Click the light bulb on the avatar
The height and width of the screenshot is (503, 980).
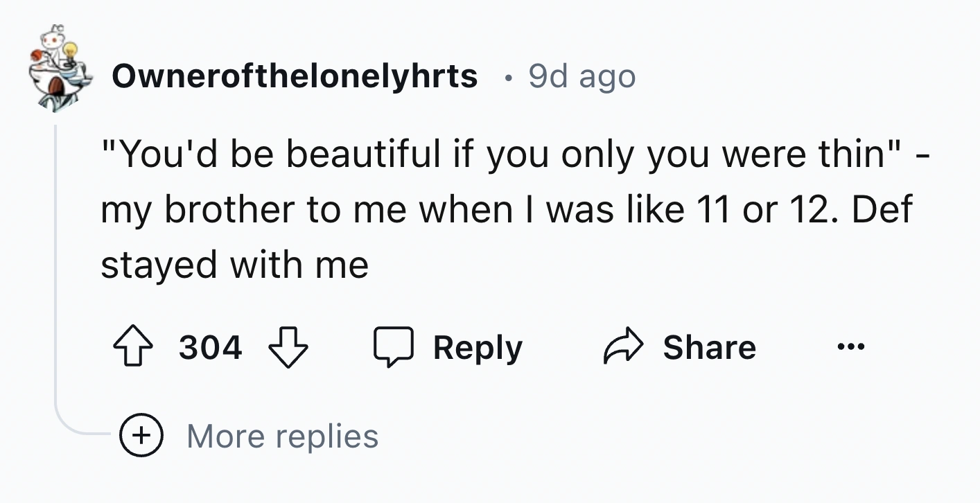[70, 51]
